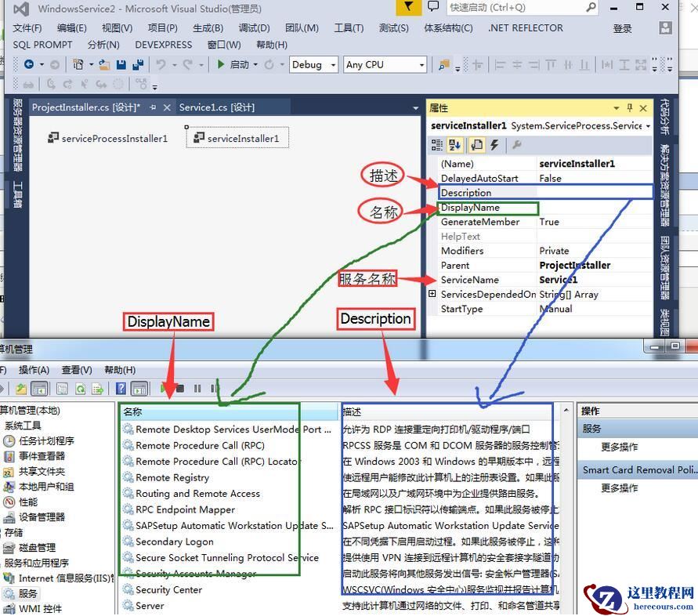Click the navigate backward arrow in Visual Studio toolbar
The width and height of the screenshot is (698, 616).
point(29,64)
